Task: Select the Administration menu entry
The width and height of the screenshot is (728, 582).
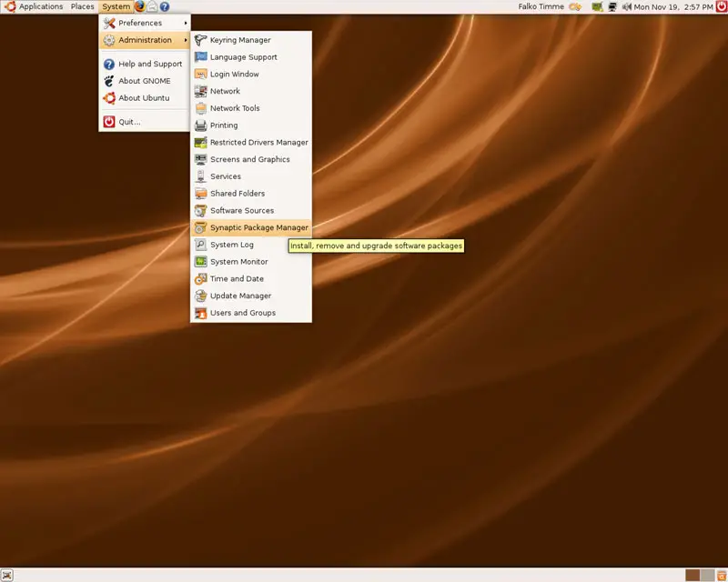Action: pos(145,40)
